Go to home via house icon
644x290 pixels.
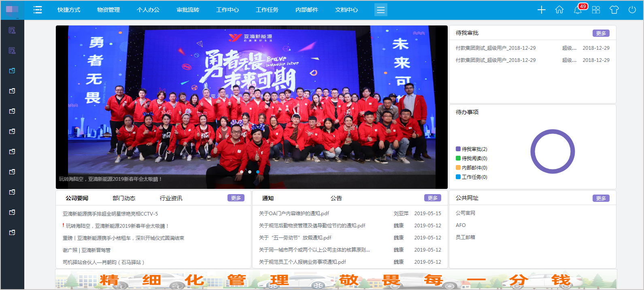click(x=559, y=10)
